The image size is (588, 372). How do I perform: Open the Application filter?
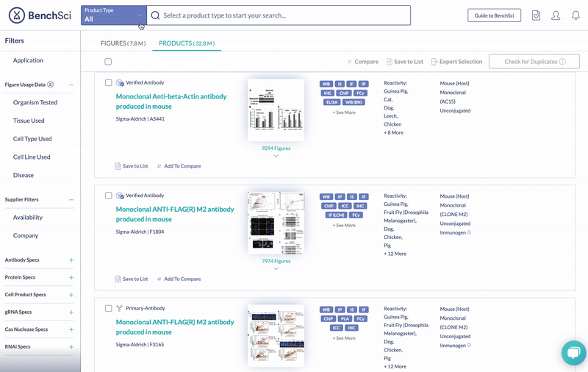tap(28, 60)
